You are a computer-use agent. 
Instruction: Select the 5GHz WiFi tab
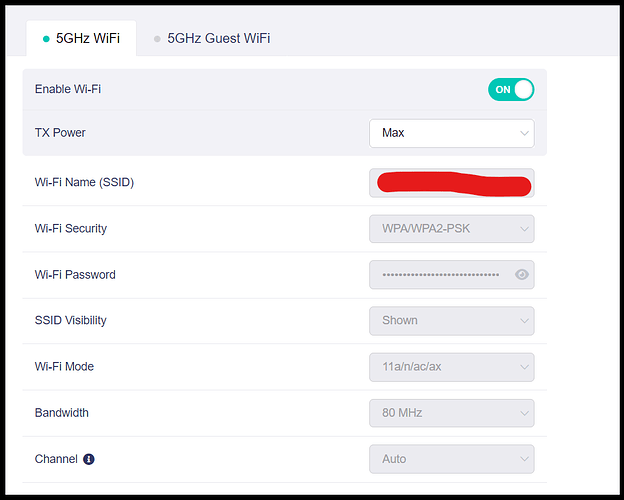81,38
